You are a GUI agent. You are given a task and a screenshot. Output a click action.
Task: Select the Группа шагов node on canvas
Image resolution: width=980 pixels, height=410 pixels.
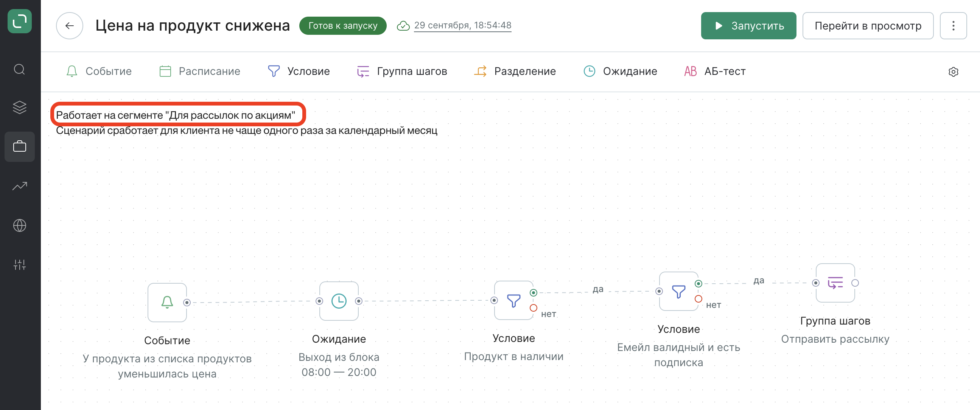835,283
